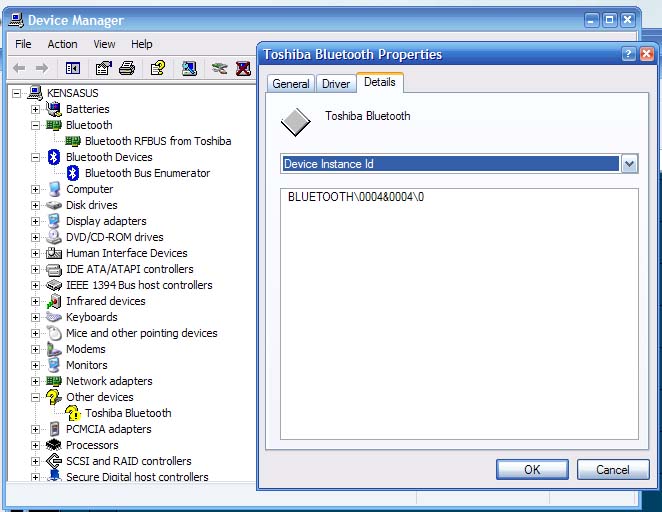Image resolution: width=662 pixels, height=512 pixels.
Task: Expand the Computer node
Action: pyautogui.click(x=35, y=190)
